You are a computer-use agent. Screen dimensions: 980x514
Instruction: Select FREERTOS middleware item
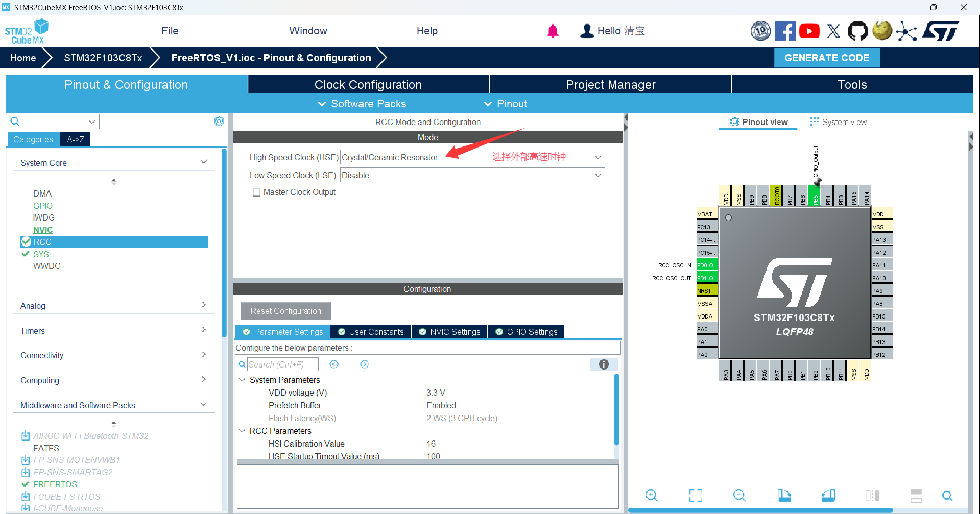tap(55, 484)
